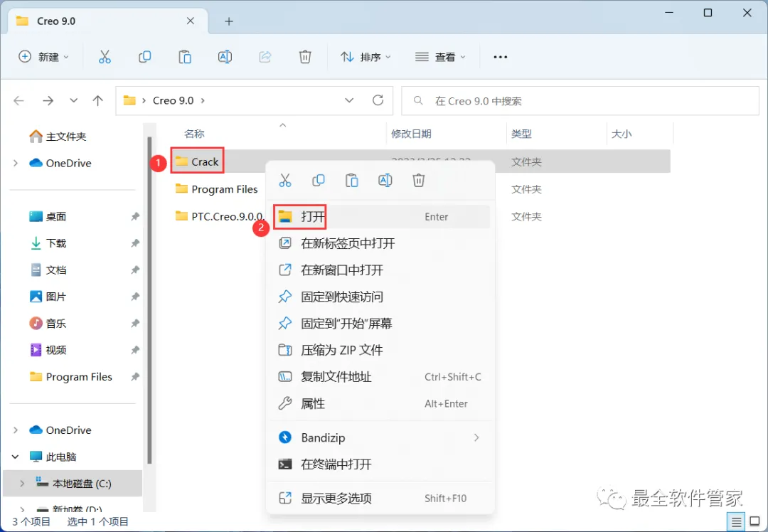Click the Rename icon in the context menu
The height and width of the screenshot is (532, 768).
point(385,180)
